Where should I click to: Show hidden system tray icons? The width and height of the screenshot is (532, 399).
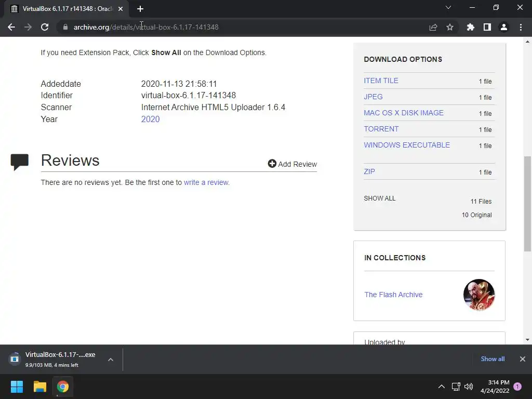(442, 387)
